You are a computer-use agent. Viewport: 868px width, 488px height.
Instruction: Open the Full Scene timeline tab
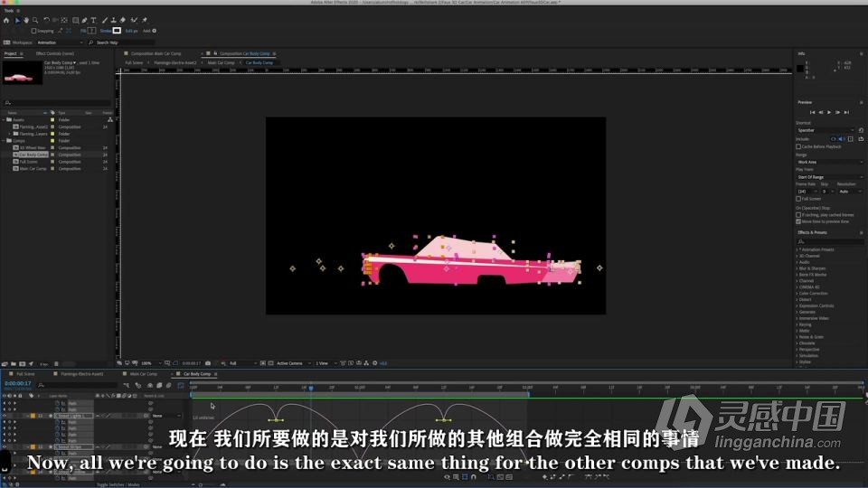point(25,374)
